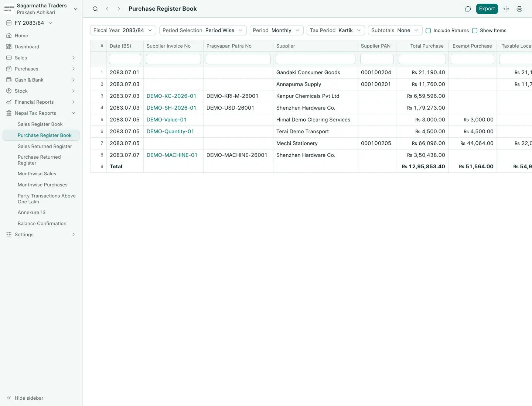Click the Hide sidebar label
The width and height of the screenshot is (532, 406).
(x=29, y=398)
